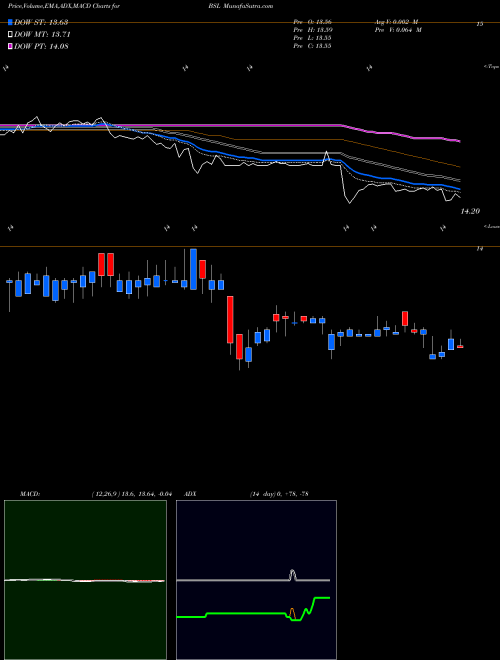Screen dimensions: 500x660
Task: Click the chart title 'Price,Volume,EMA,ADX,MACD Charts for'
Action: (x=63, y=6)
